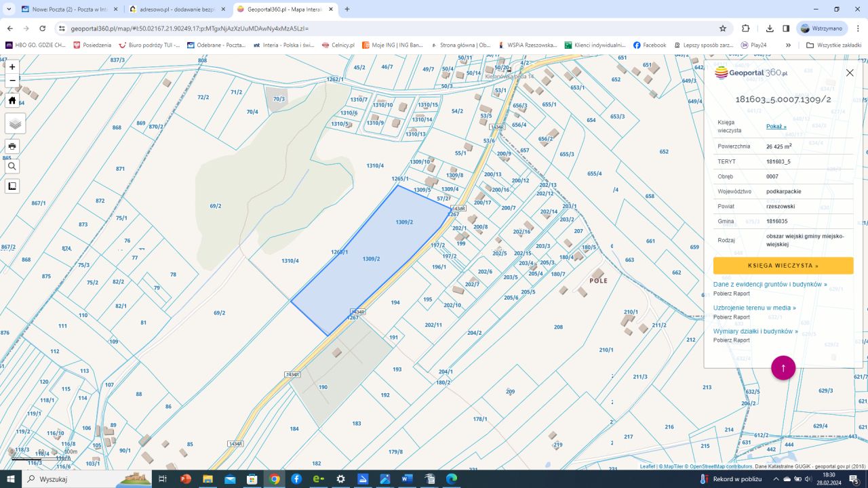The width and height of the screenshot is (868, 488).
Task: Click the print map icon
Action: coord(12,146)
